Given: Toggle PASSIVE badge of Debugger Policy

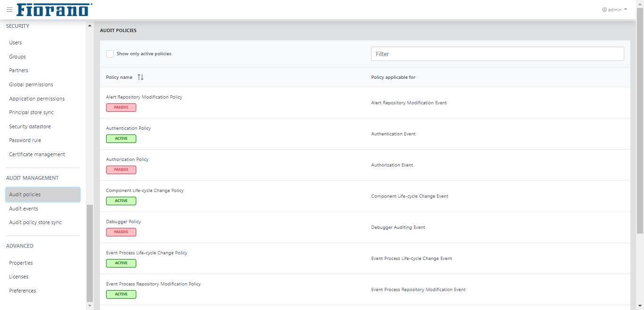Looking at the screenshot, I should (x=121, y=232).
